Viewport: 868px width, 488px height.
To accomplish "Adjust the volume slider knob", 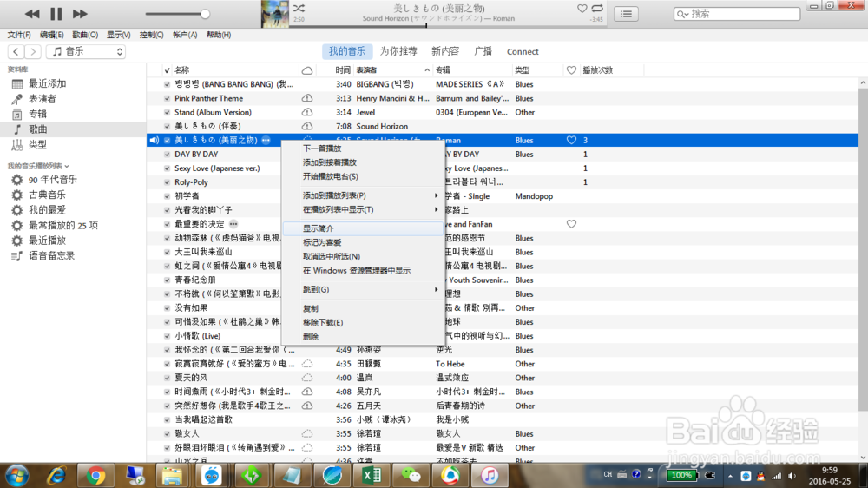I will point(205,14).
